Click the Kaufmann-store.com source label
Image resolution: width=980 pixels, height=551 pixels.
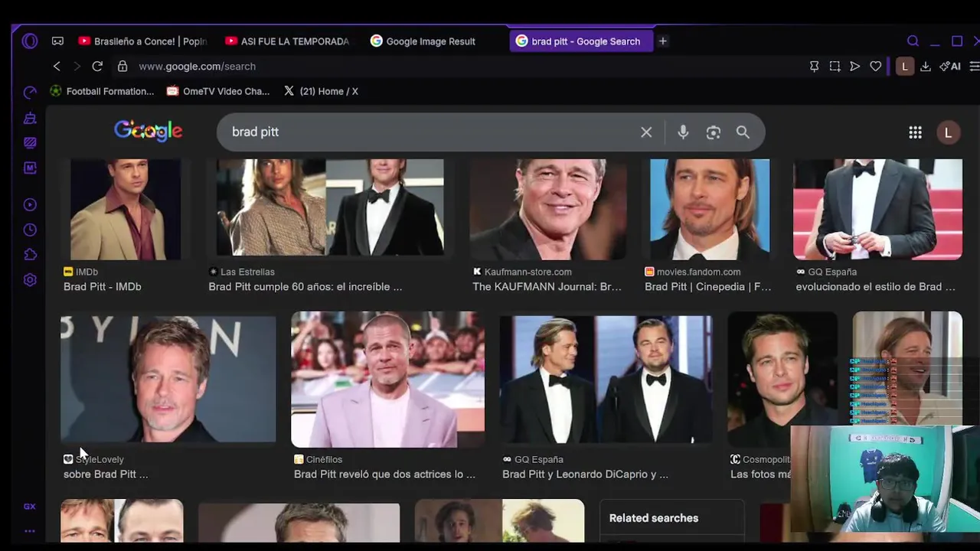(x=528, y=272)
